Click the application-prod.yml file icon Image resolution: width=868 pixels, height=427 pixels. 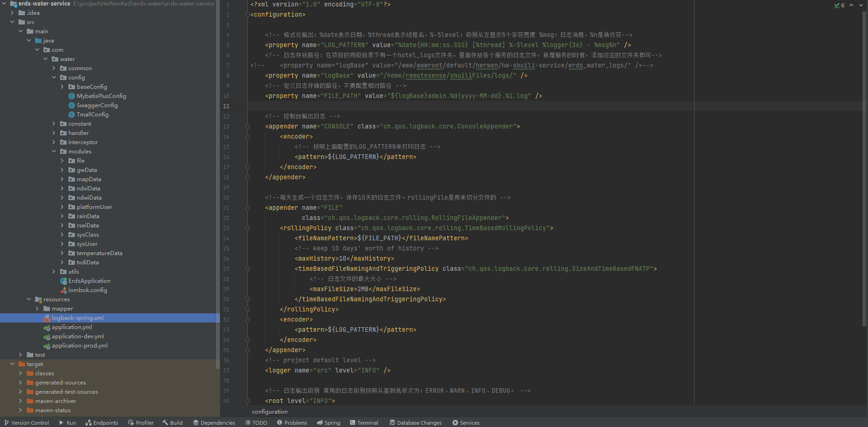[x=47, y=346]
